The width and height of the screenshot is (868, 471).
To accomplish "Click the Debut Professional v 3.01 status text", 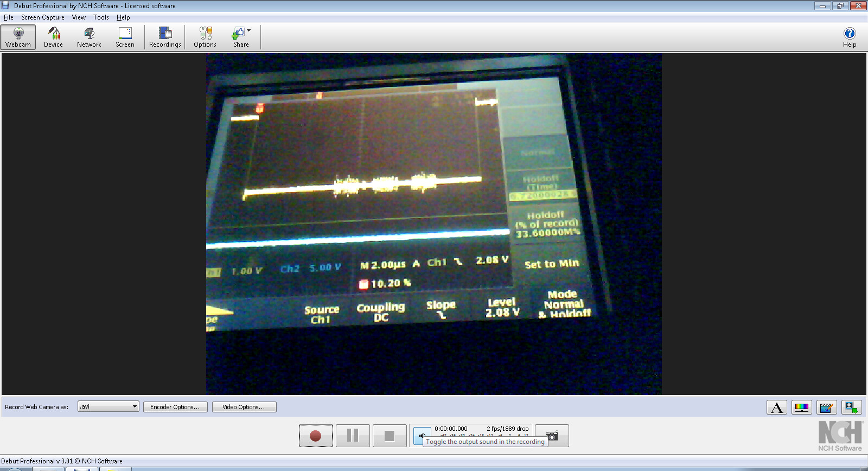I will coord(62,461).
